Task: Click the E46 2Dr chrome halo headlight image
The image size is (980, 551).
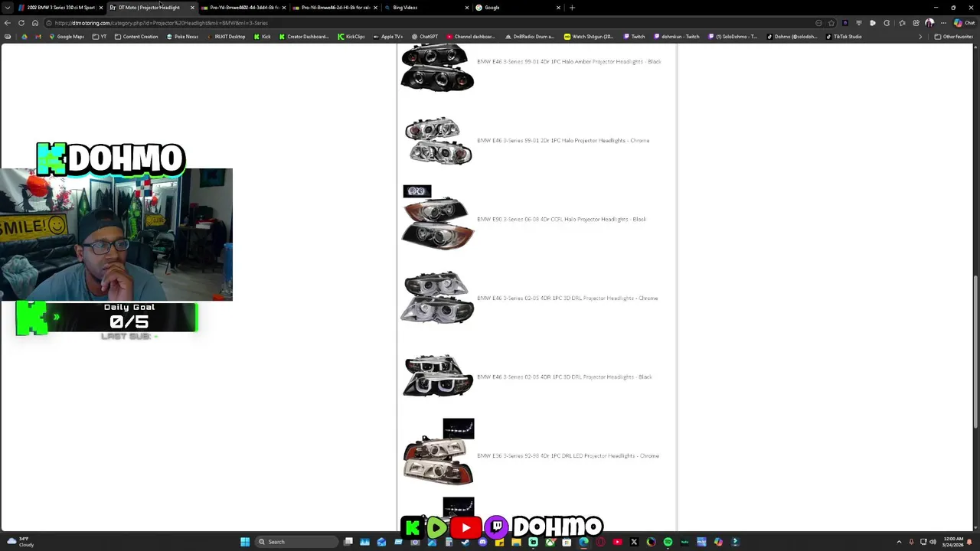Action: tap(438, 141)
